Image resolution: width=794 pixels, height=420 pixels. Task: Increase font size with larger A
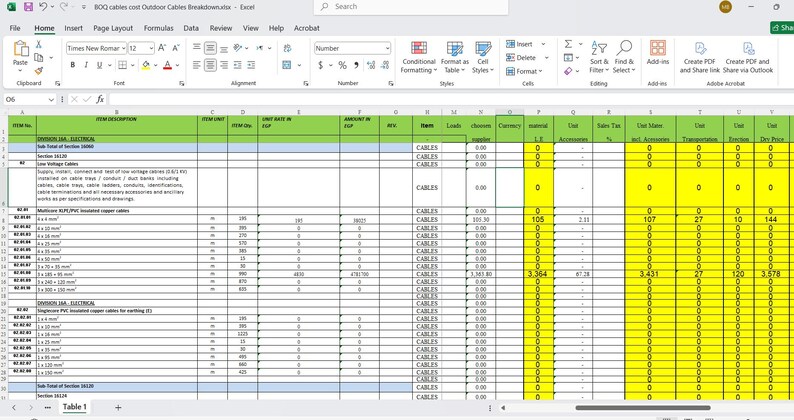[162, 48]
